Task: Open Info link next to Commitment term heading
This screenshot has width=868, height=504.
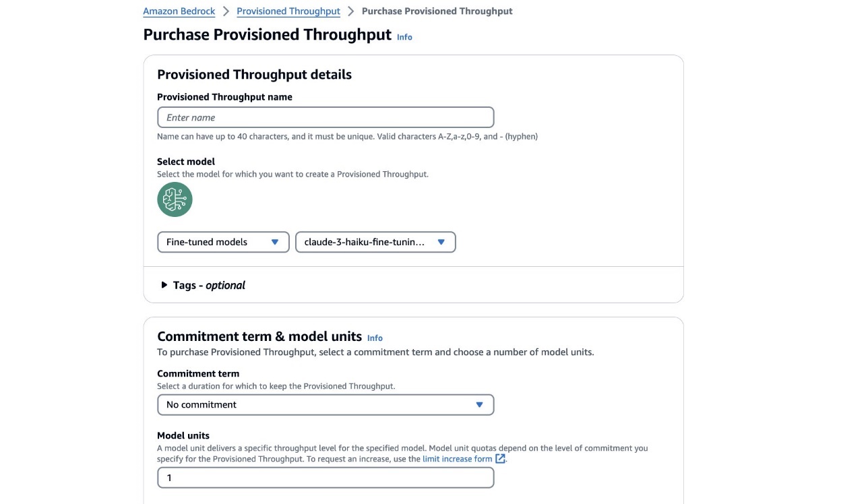Action: point(375,338)
